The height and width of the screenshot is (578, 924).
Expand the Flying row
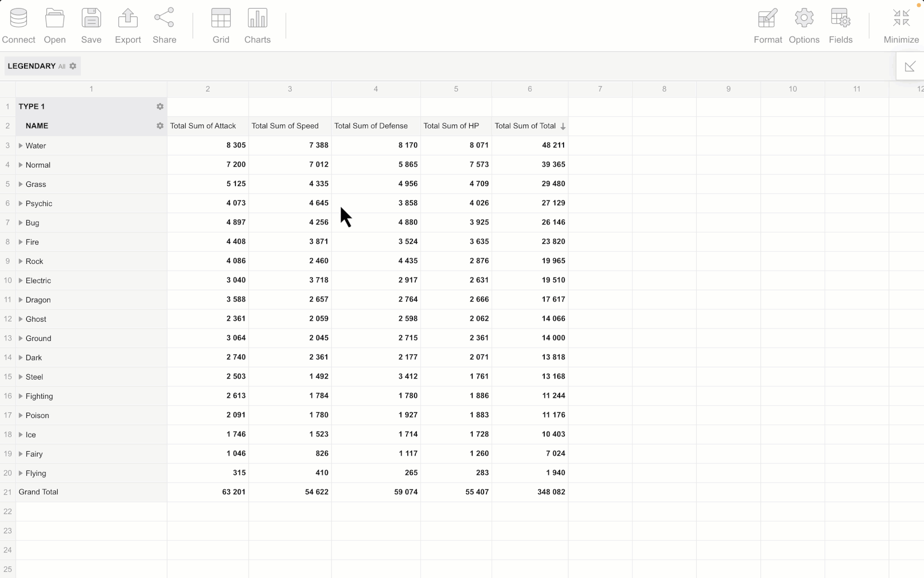tap(21, 473)
